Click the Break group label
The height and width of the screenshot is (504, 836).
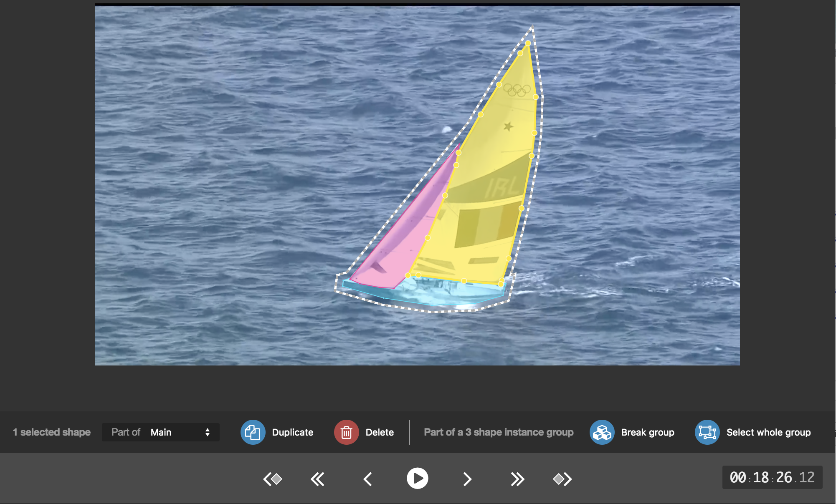click(648, 432)
